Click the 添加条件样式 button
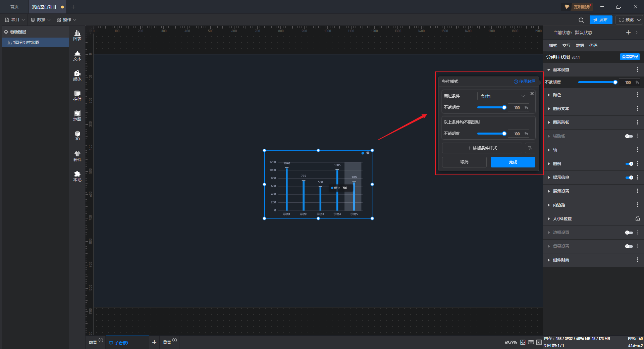The height and width of the screenshot is (349, 644). point(482,148)
